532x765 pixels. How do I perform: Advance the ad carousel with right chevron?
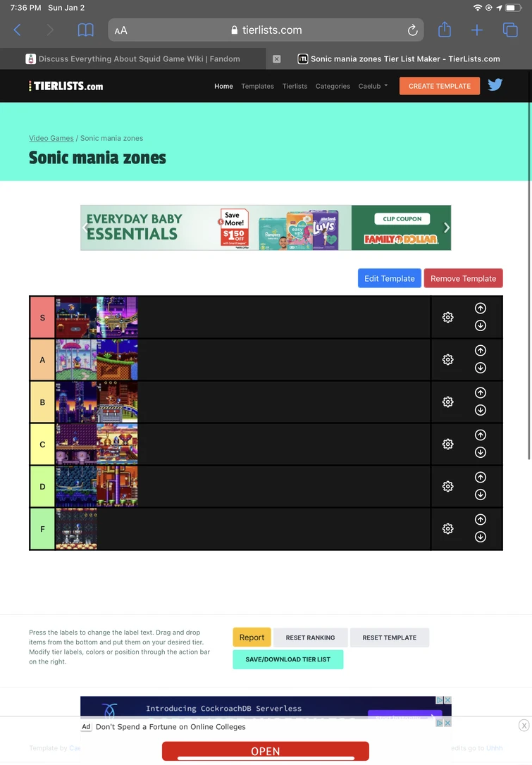click(446, 228)
